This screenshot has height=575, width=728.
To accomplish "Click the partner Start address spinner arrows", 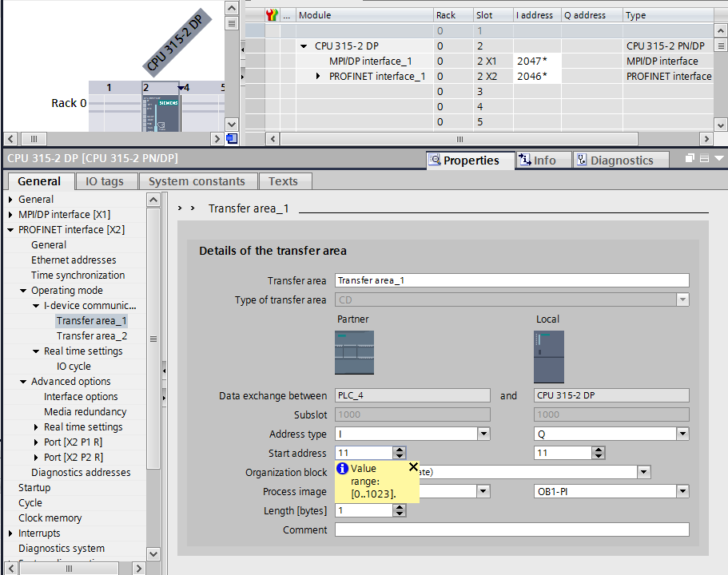I will [399, 453].
